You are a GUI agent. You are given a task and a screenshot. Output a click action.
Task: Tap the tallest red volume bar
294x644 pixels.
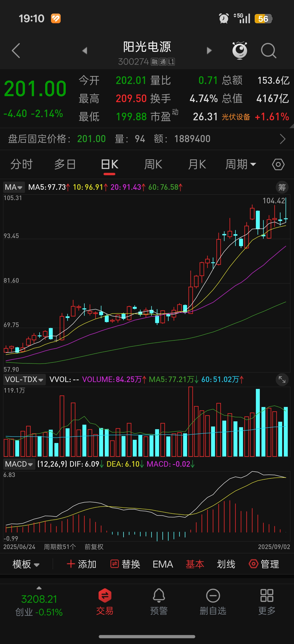click(191, 422)
